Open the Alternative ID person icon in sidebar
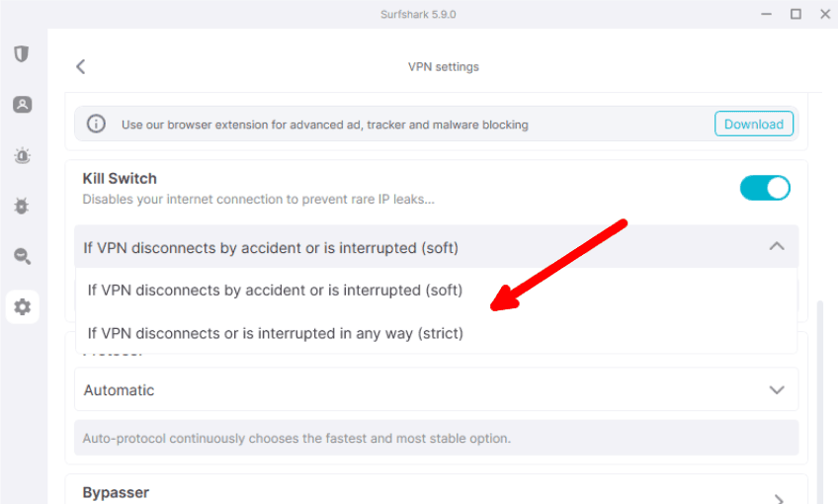The width and height of the screenshot is (840, 504). [22, 105]
